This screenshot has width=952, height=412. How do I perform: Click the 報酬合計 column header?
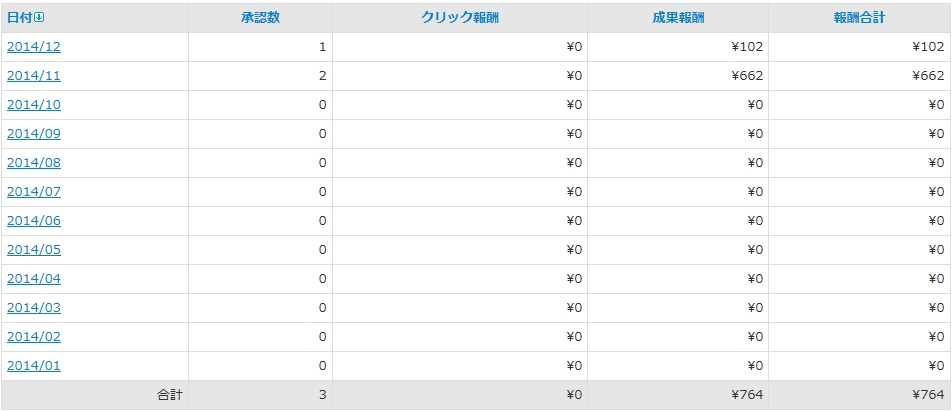859,18
